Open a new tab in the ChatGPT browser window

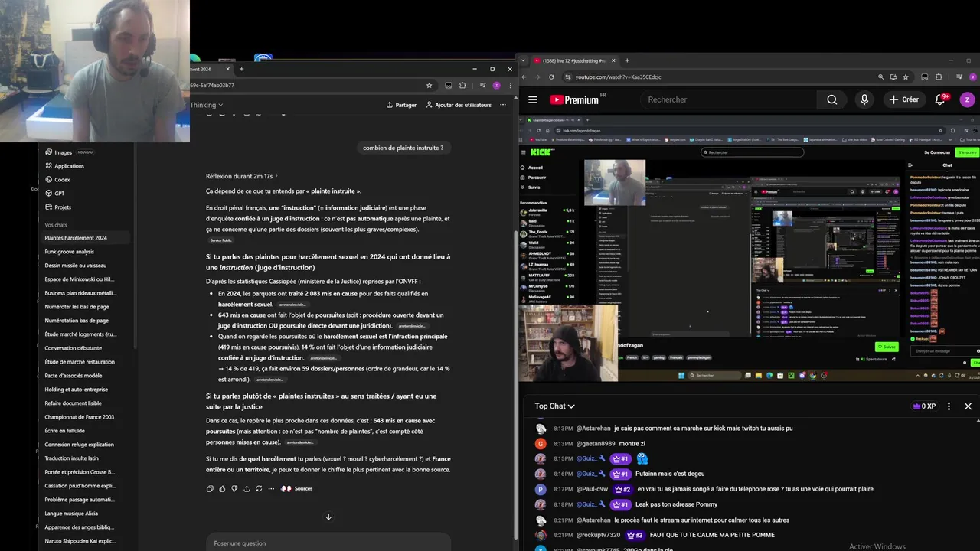(x=241, y=69)
